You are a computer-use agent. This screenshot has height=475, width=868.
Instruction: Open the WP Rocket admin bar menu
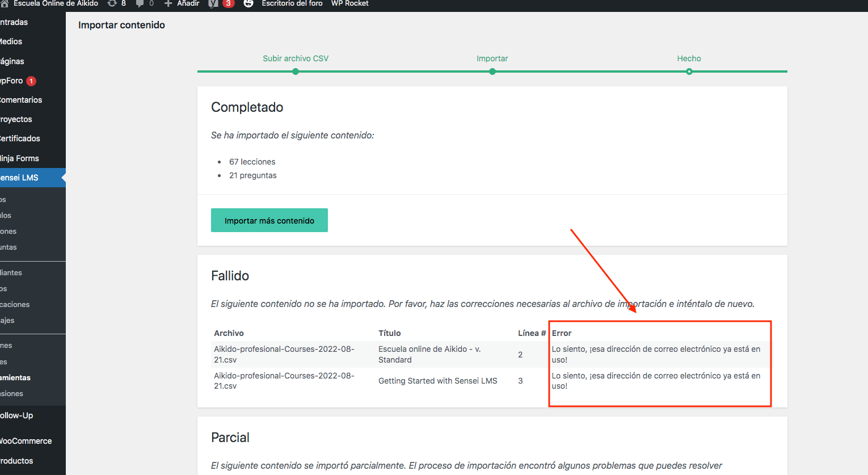pos(350,3)
